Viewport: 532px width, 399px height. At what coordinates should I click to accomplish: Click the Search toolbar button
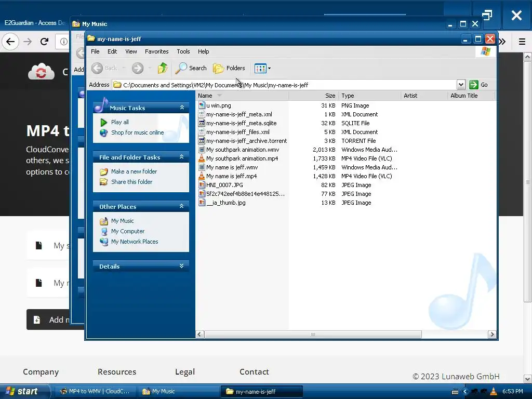191,68
